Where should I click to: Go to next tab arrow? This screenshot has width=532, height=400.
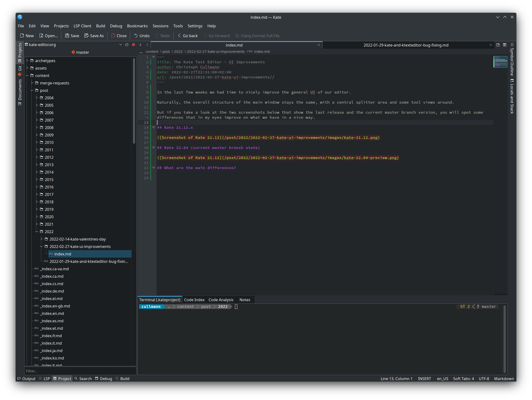tap(147, 45)
